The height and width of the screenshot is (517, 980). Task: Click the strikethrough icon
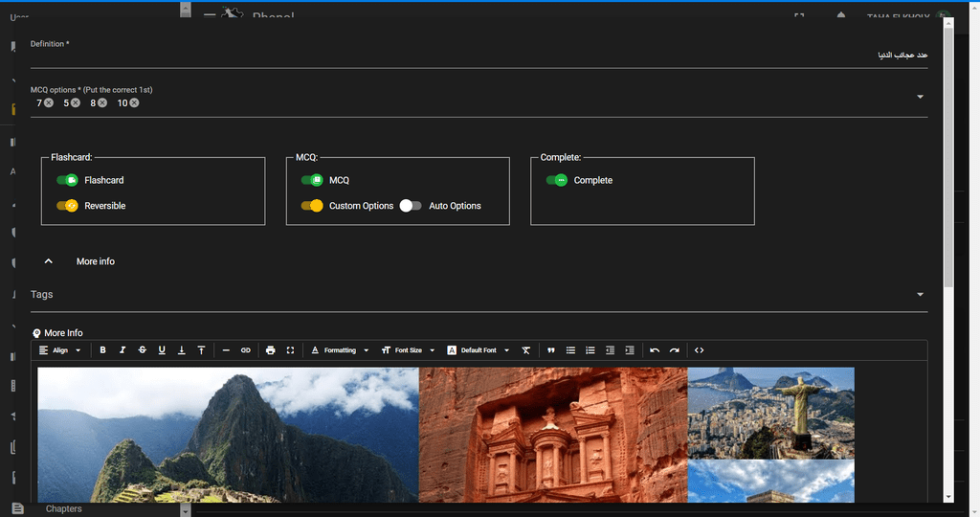[143, 350]
